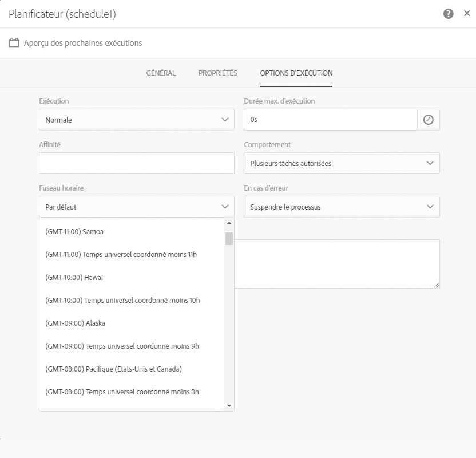The image size is (476, 458).
Task: Choose (GMT-10:00) Hawaï timezone
Action: pyautogui.click(x=74, y=278)
